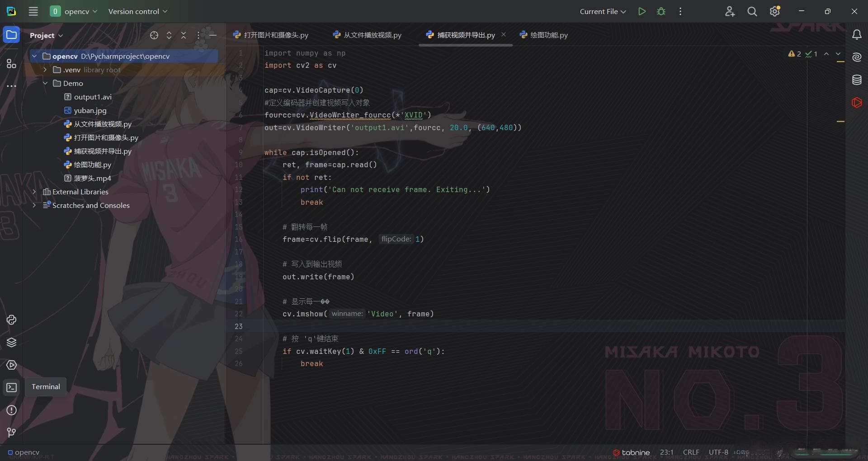
Task: Open the More Actions kebab menu in the top toolbar
Action: point(680,11)
